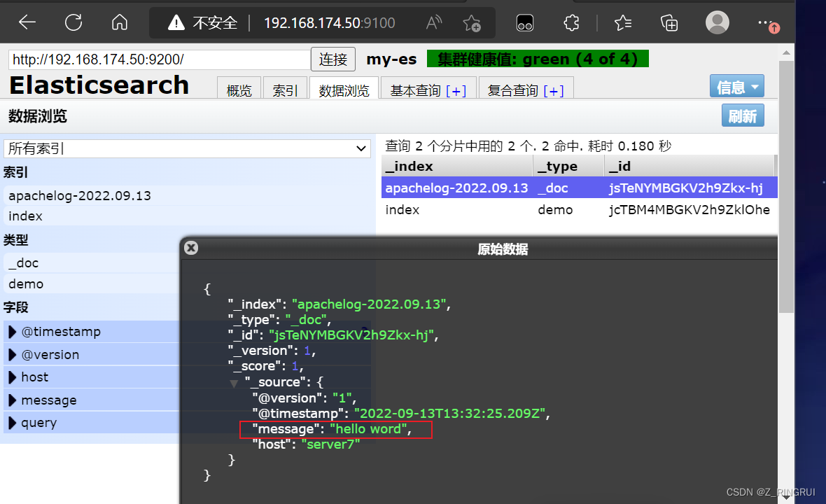Click the id jcTBM4MBGKV2h9ZklOhe cell
Image resolution: width=826 pixels, height=504 pixels.
pos(689,209)
